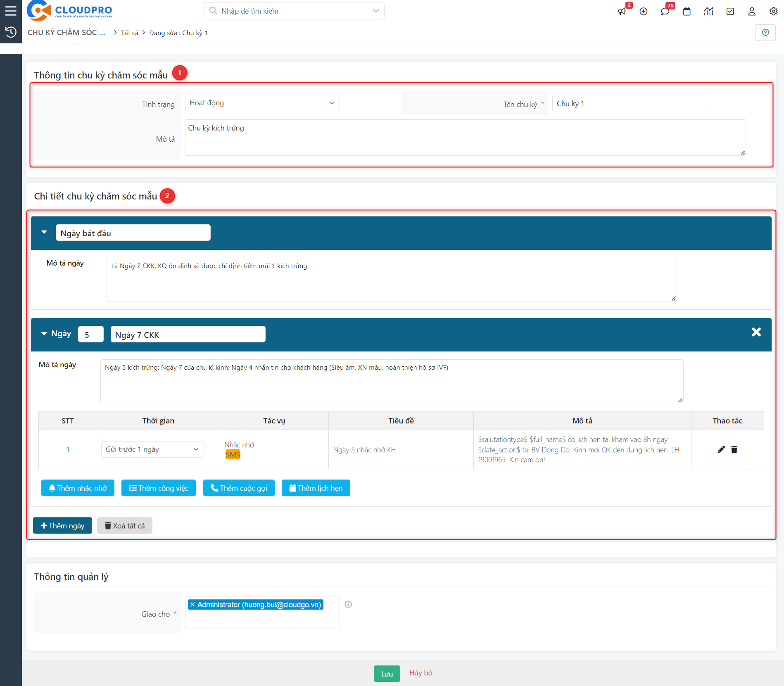Click the help question mark icon
784x686 pixels.
click(x=765, y=33)
